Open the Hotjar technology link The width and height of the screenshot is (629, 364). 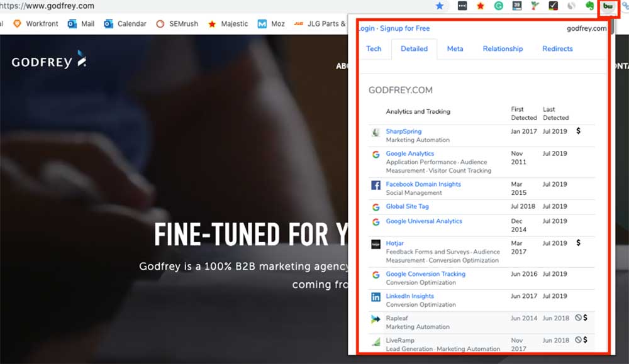pyautogui.click(x=395, y=243)
